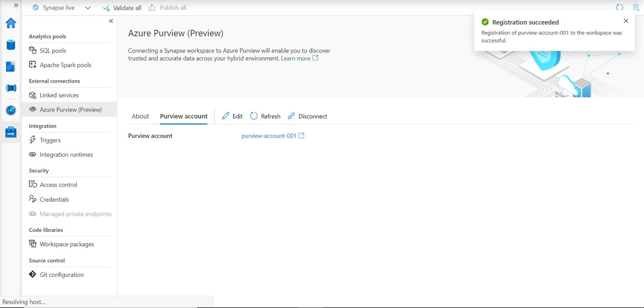Image resolution: width=644 pixels, height=308 pixels.
Task: Click the Purview account field label
Action: point(150,136)
